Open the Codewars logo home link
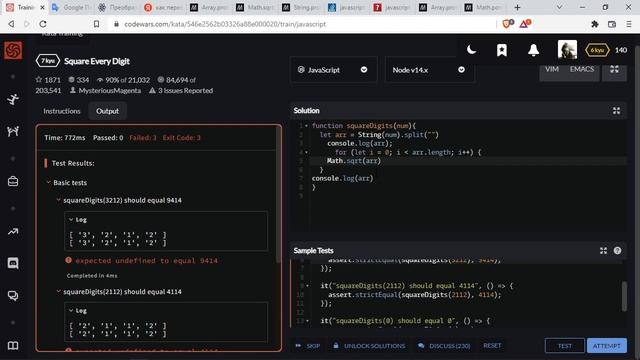 [13, 51]
